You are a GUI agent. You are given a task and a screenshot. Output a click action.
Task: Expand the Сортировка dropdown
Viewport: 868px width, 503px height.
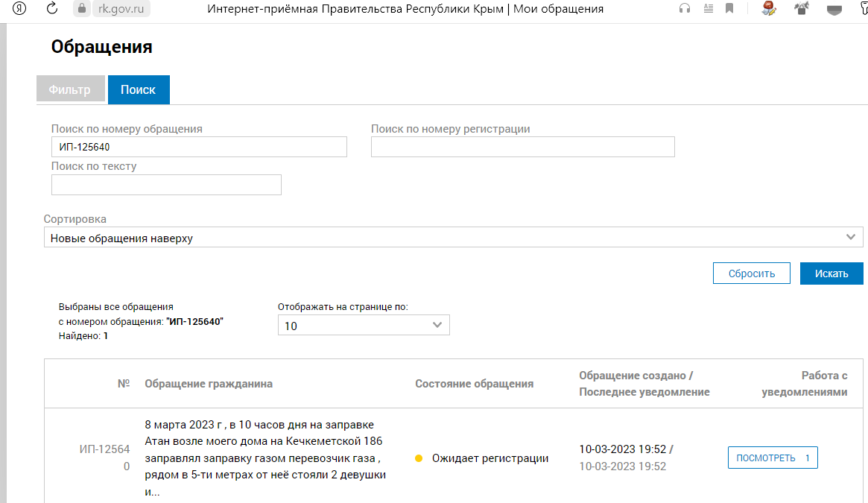tap(453, 238)
